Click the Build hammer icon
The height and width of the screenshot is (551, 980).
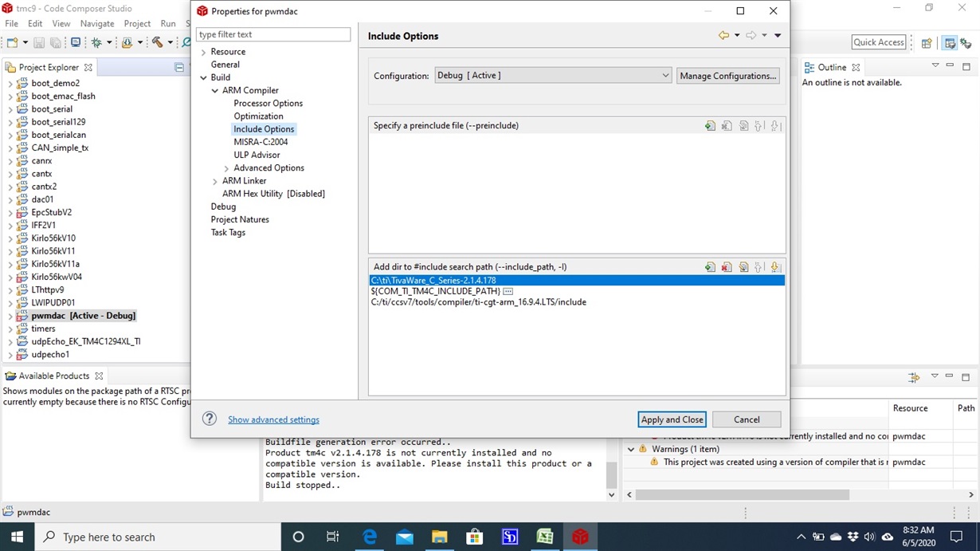pyautogui.click(x=157, y=42)
